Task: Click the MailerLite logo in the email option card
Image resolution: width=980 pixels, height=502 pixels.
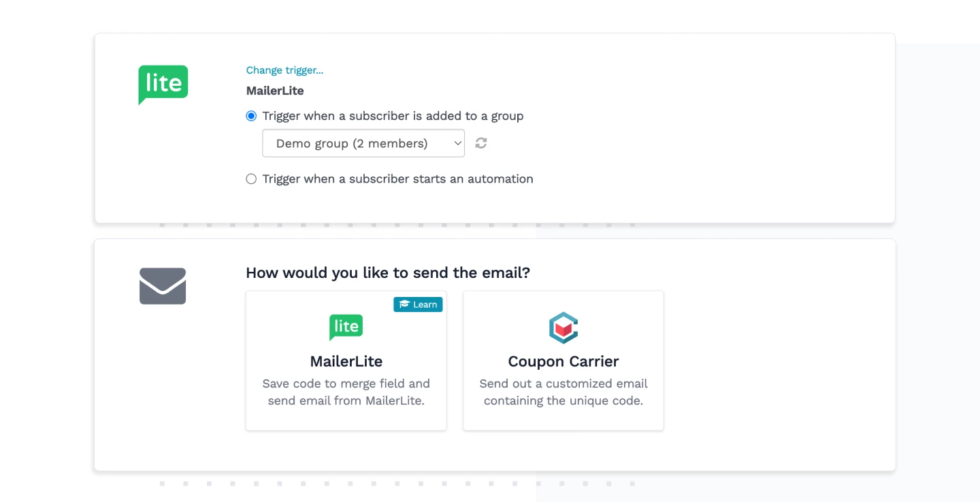Action: click(346, 328)
